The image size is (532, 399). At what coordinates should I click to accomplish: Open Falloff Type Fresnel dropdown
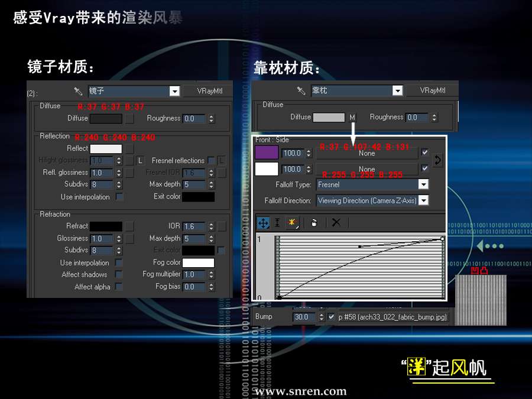point(423,184)
